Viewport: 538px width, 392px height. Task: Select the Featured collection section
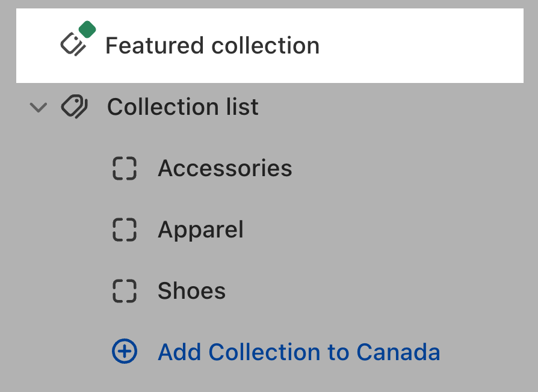(212, 44)
